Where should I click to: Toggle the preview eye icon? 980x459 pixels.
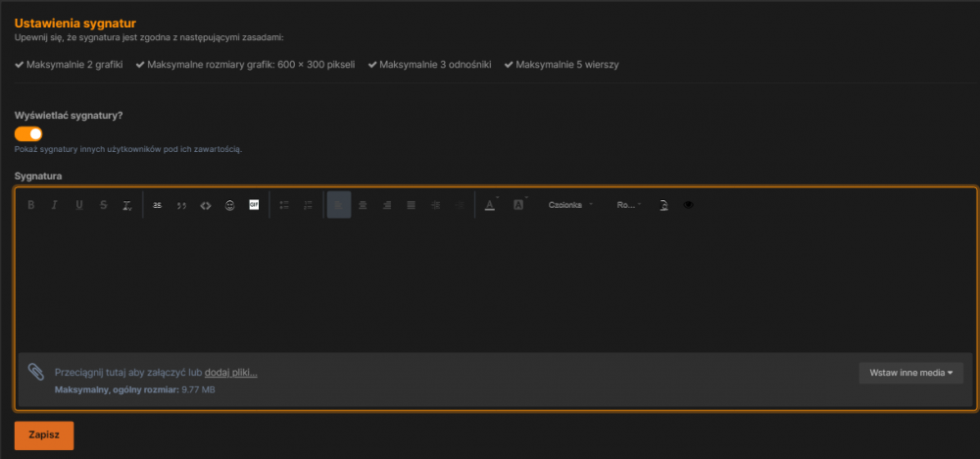(688, 205)
